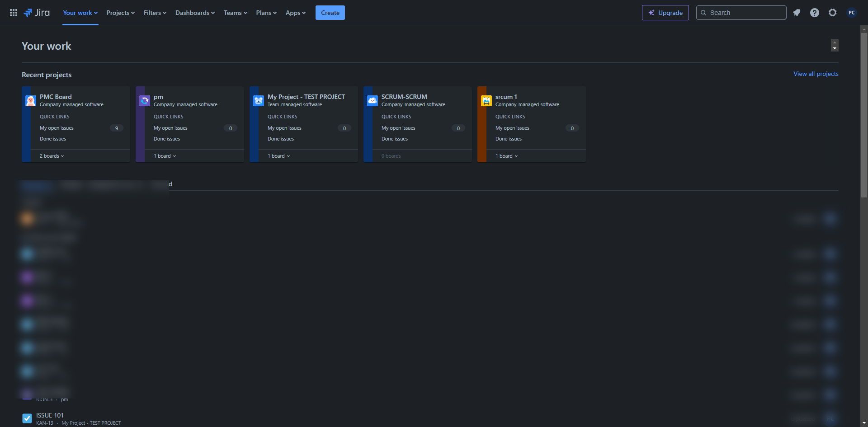Viewport: 868px width, 427px height.
Task: View Done issues for SCRUM-SCRUM
Action: point(395,139)
